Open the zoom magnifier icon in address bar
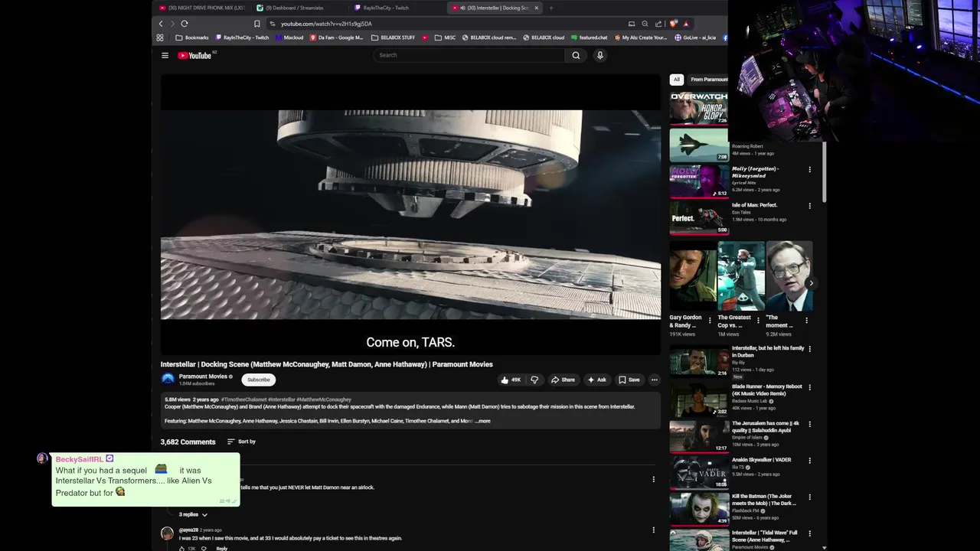The width and height of the screenshot is (980, 551). click(645, 24)
